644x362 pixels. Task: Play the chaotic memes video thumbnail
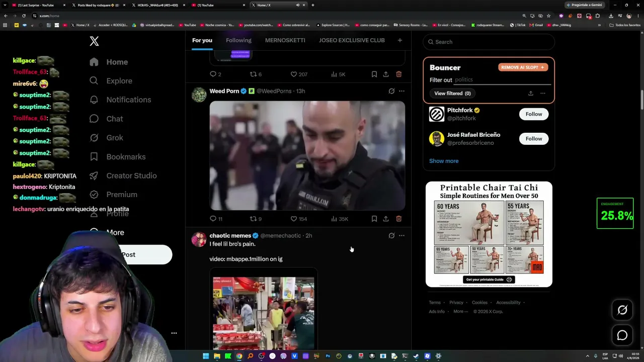[264, 312]
